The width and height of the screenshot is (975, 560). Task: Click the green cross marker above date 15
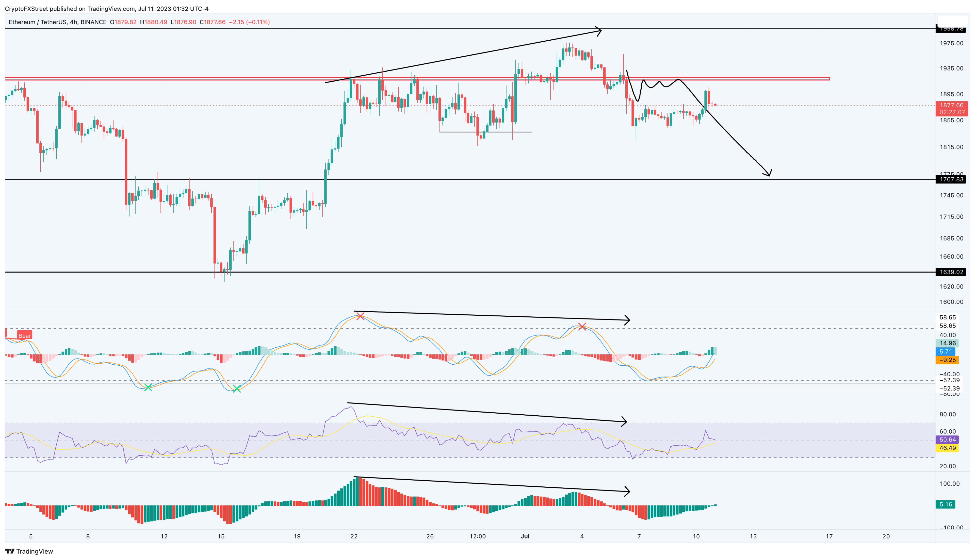pyautogui.click(x=237, y=389)
